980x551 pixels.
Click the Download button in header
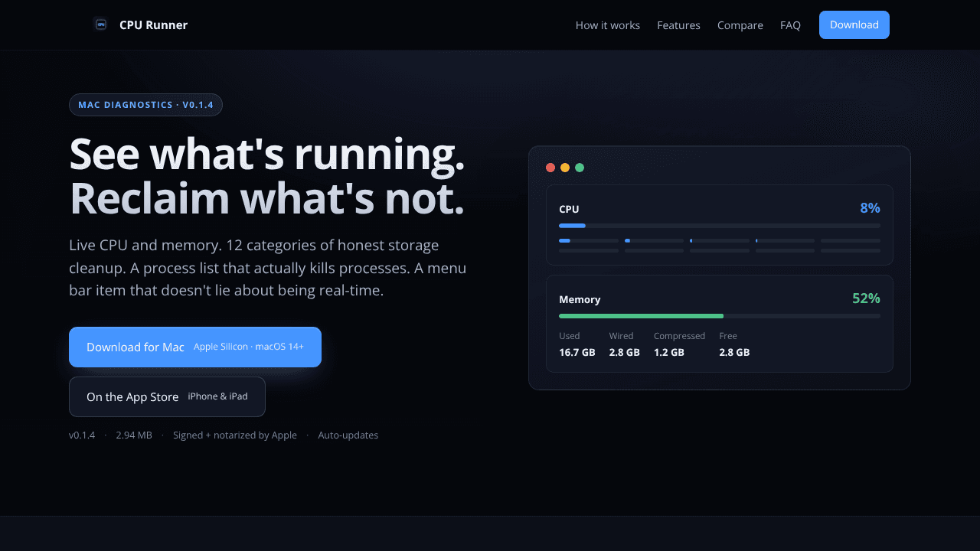(x=854, y=24)
